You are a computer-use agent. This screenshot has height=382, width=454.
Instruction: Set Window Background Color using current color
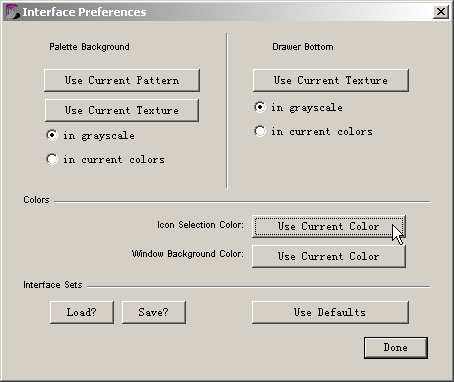pos(329,256)
